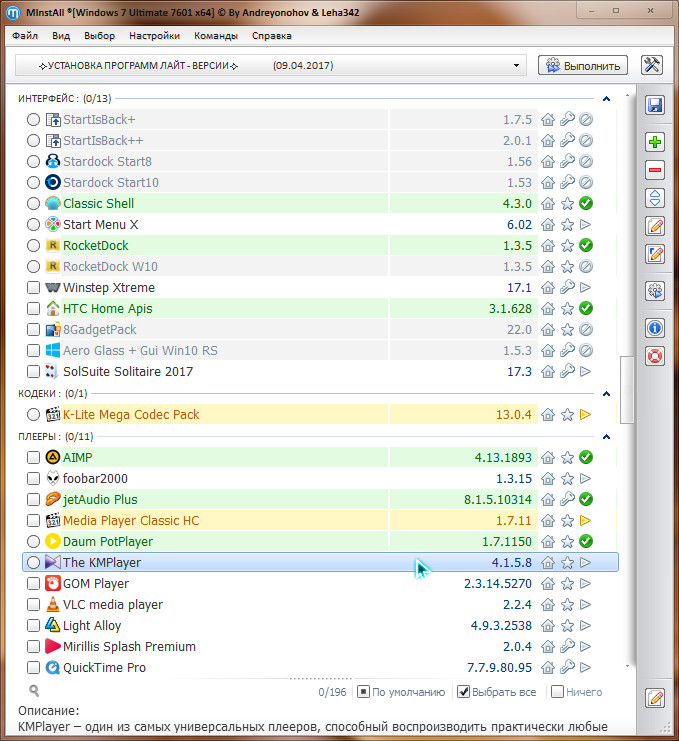This screenshot has height=741, width=679.
Task: Toggle the 'Выбрать все' checkbox
Action: coord(464,692)
